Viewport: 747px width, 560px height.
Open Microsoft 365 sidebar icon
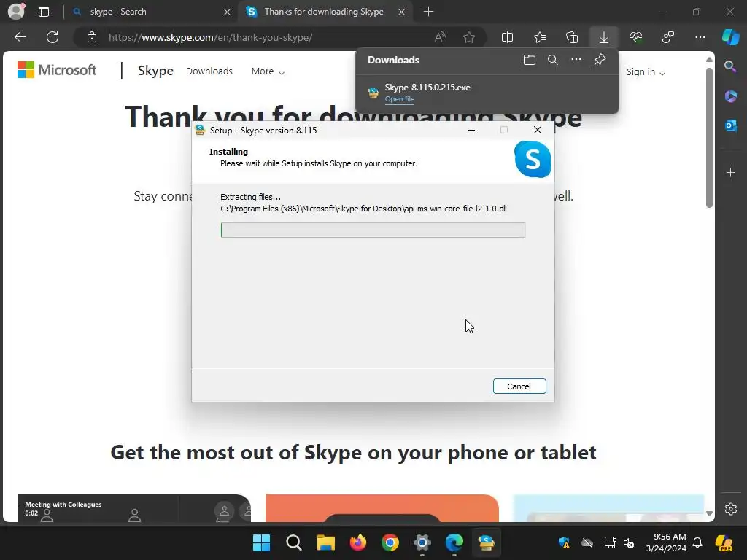pyautogui.click(x=730, y=96)
